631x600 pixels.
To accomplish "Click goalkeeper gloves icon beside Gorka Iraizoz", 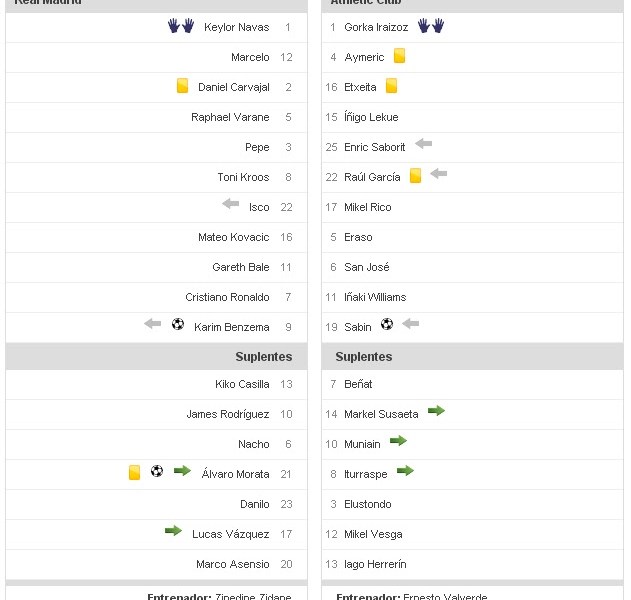I will click(431, 26).
